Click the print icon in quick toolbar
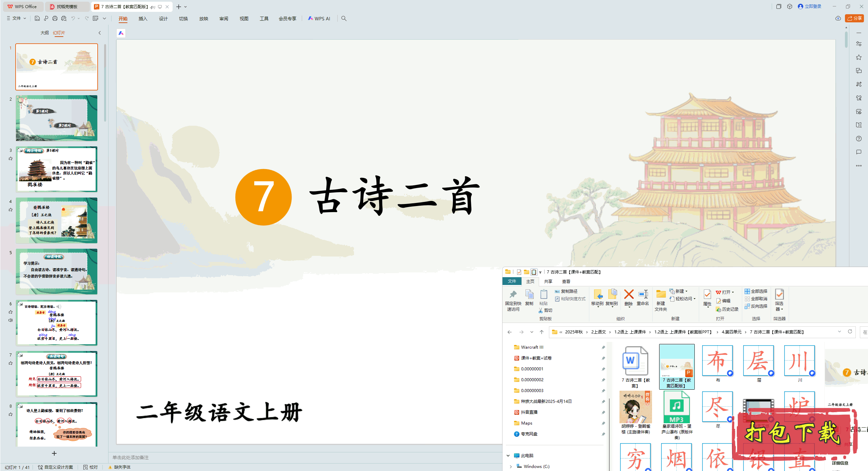Viewport: 868px width, 471px height. coord(55,18)
